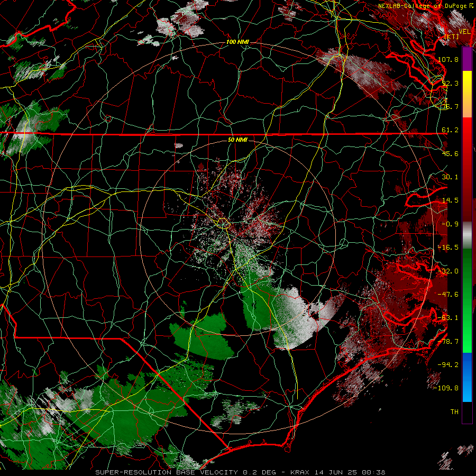Screen dimensions: 476x476
Task: Click the 92.3 value on velocity scale
Action: (x=450, y=83)
